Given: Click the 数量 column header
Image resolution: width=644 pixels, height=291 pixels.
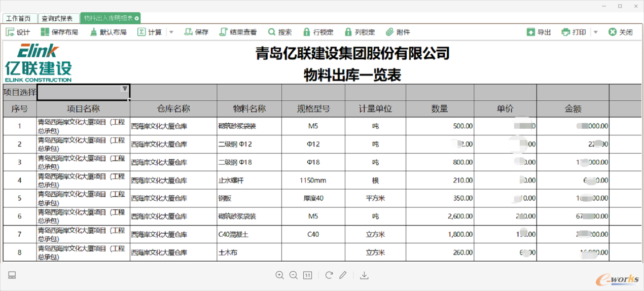Looking at the screenshot, I should (440, 109).
